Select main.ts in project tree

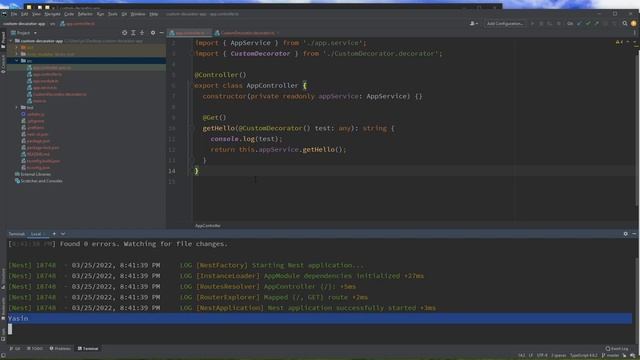[40, 101]
